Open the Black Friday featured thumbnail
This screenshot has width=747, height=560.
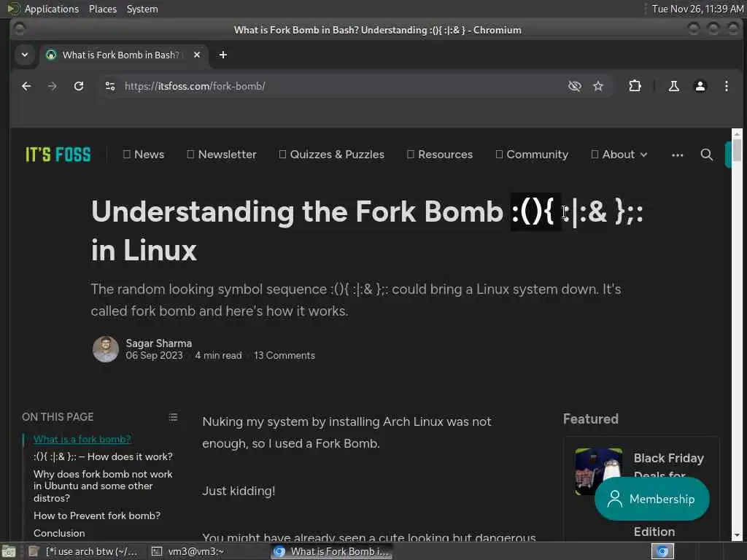(x=598, y=472)
